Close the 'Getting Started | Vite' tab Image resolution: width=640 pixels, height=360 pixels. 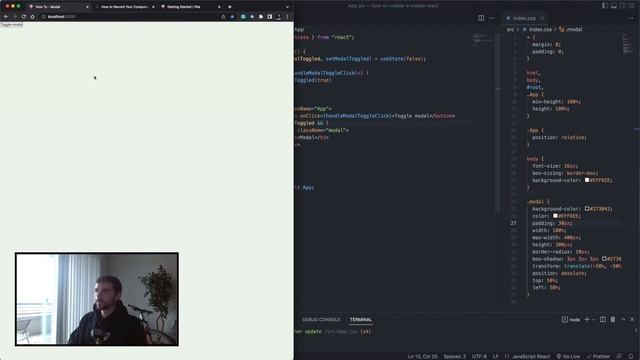click(x=219, y=7)
